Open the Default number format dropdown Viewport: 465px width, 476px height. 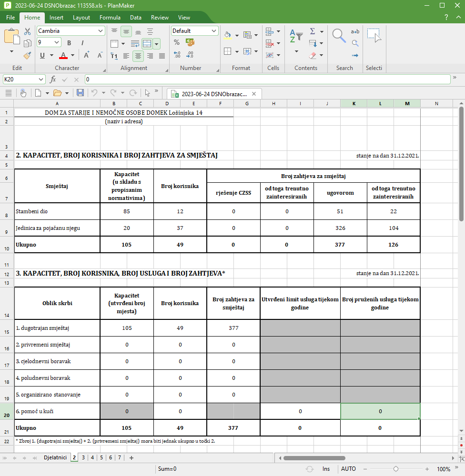(214, 31)
